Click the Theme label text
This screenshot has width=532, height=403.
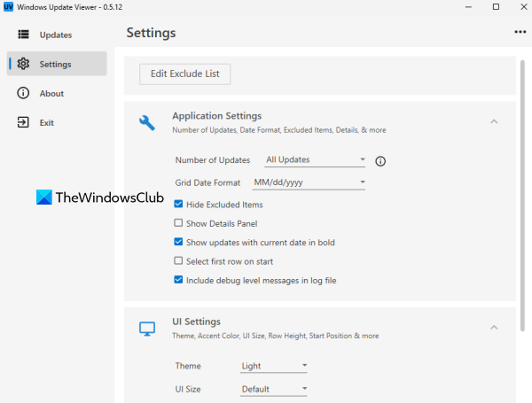188,366
